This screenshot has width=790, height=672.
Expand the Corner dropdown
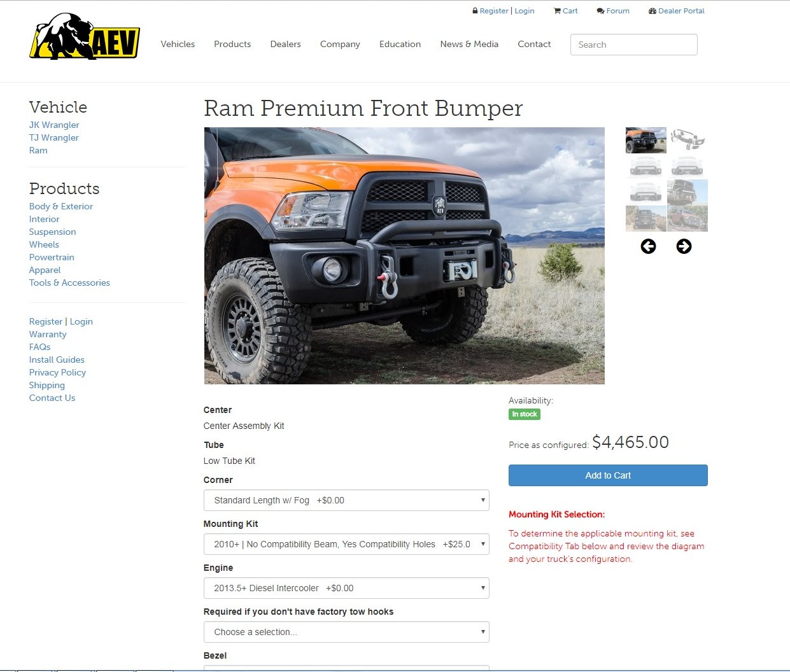coord(346,500)
